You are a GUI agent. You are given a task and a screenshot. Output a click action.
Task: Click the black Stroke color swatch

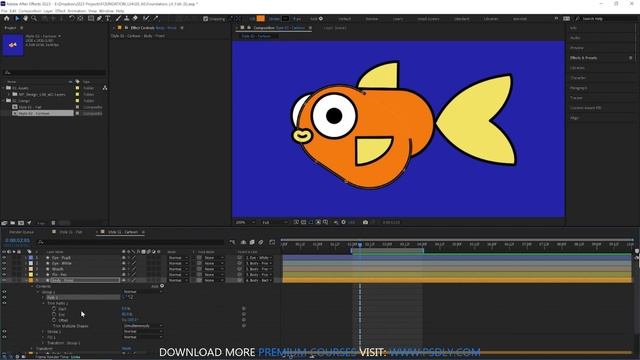[285, 18]
